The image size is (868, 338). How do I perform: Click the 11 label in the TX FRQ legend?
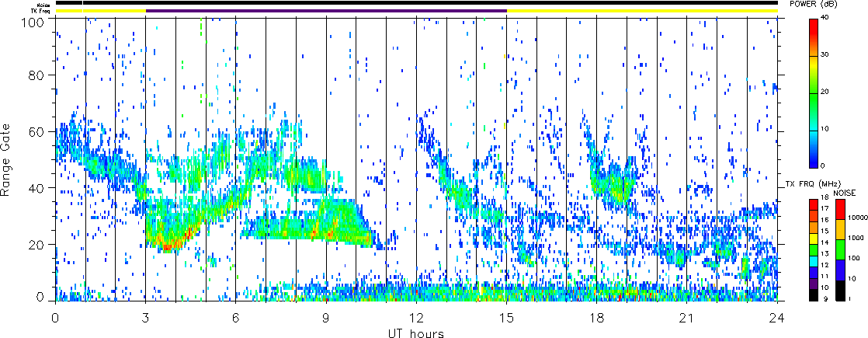[x=826, y=275]
